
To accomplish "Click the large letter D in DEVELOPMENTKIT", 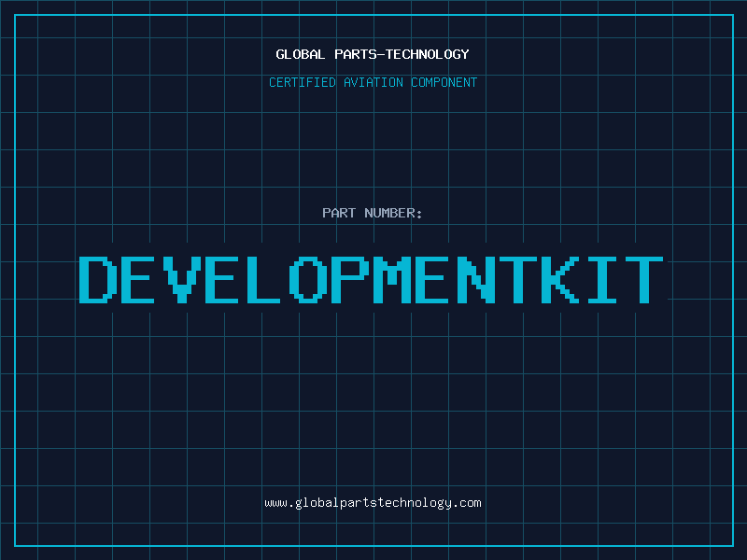I will 96,280.
